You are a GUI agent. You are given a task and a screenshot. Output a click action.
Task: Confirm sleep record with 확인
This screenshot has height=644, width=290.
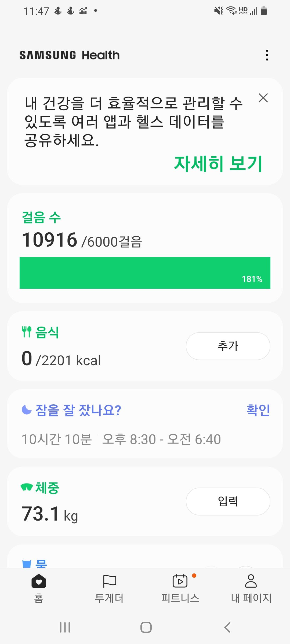pos(258,410)
